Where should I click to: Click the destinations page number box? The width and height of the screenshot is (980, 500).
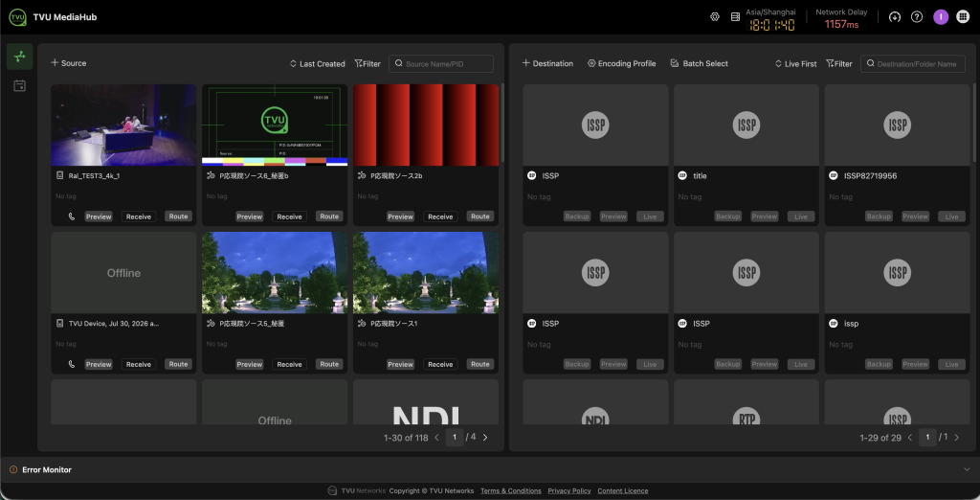click(927, 438)
